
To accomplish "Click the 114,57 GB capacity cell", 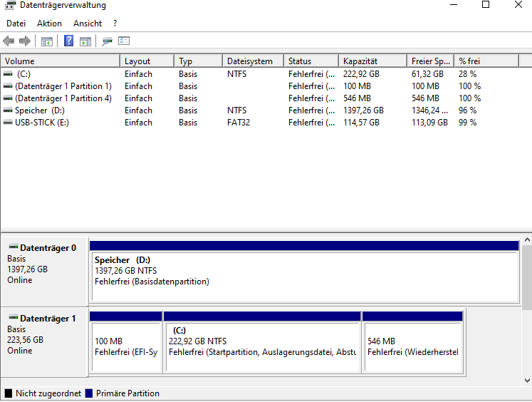I will coord(361,123).
